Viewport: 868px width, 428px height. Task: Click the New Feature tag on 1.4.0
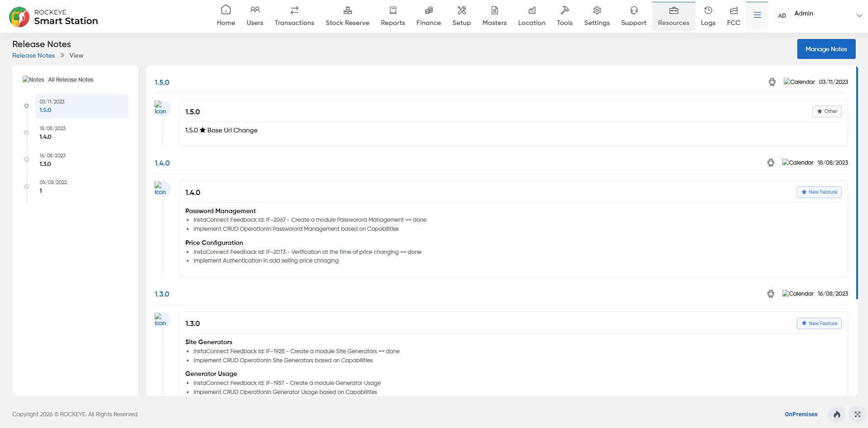[819, 192]
